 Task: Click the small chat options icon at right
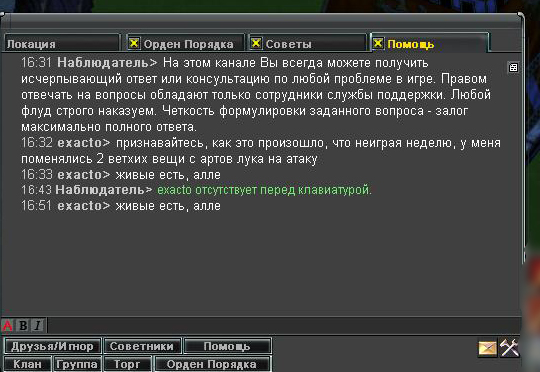(x=513, y=68)
